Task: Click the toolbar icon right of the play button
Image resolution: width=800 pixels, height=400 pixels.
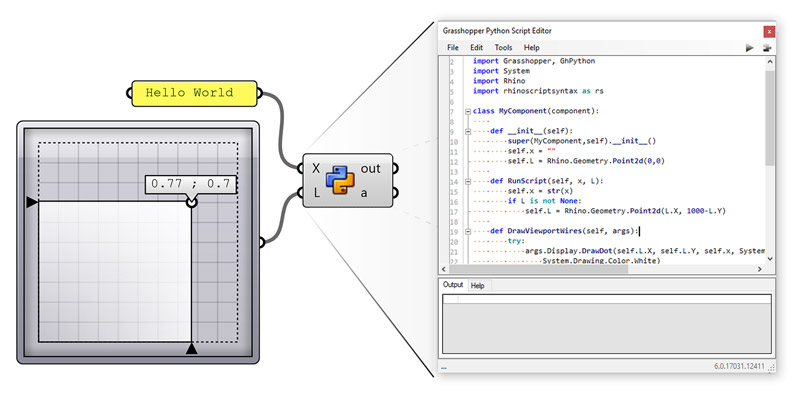Action: click(x=768, y=47)
